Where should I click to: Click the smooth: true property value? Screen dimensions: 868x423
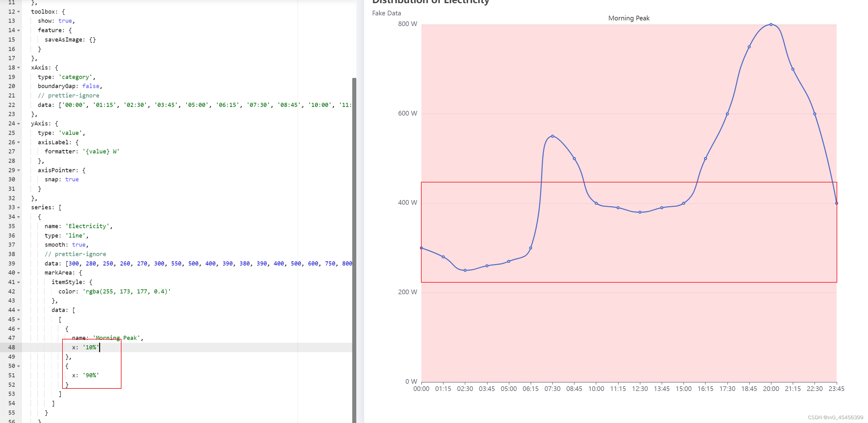[79, 245]
